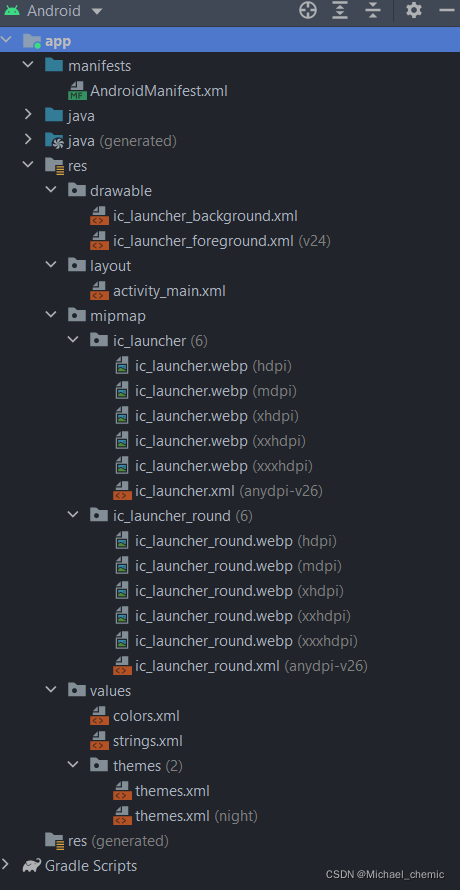Screen dimensions: 460x890
Task: Select ic_launcher_round.webp (xhdpi)
Action: [x=239, y=590]
